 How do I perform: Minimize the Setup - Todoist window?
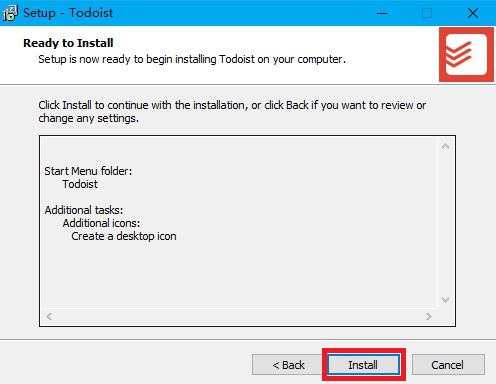click(x=382, y=13)
